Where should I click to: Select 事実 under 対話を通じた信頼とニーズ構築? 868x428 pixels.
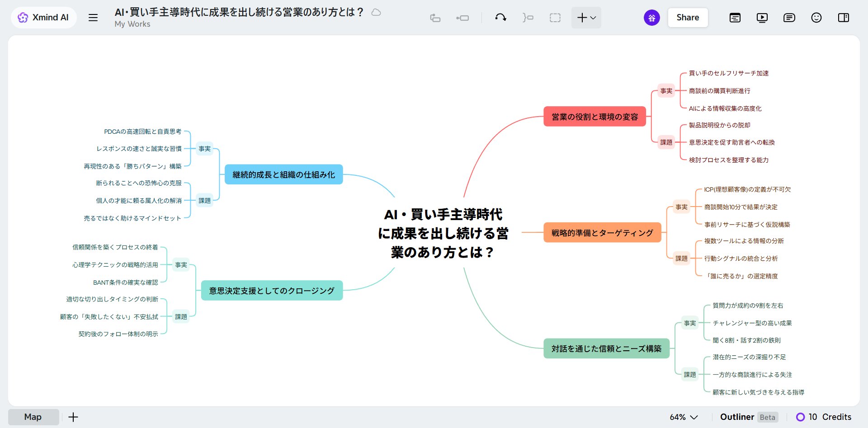coord(690,323)
